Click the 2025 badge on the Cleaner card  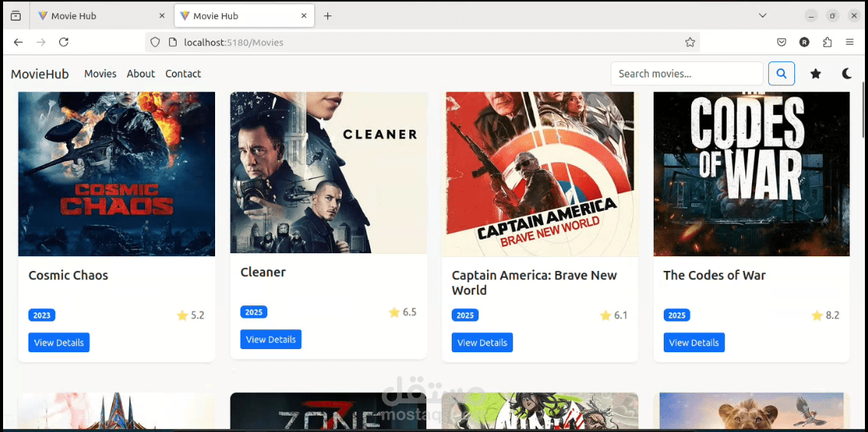click(253, 312)
